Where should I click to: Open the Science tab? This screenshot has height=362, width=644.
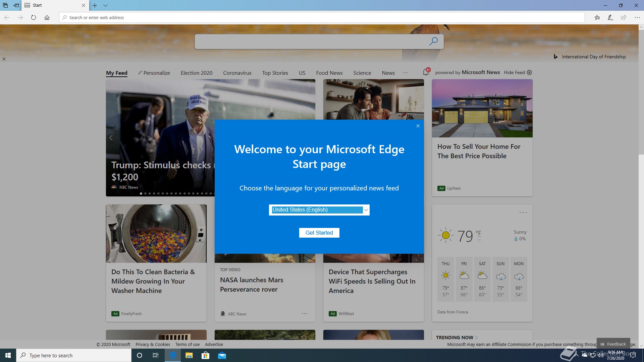point(362,73)
